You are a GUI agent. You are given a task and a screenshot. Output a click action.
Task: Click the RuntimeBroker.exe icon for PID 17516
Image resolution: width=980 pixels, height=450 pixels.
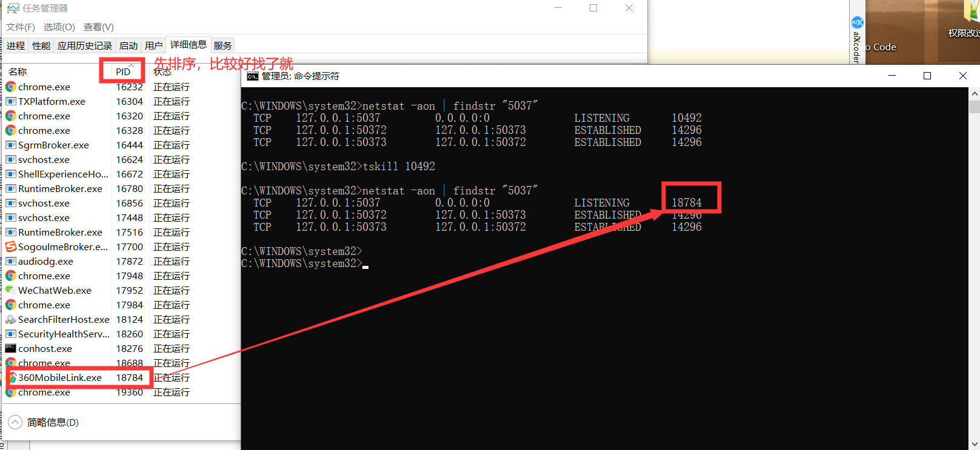[11, 232]
